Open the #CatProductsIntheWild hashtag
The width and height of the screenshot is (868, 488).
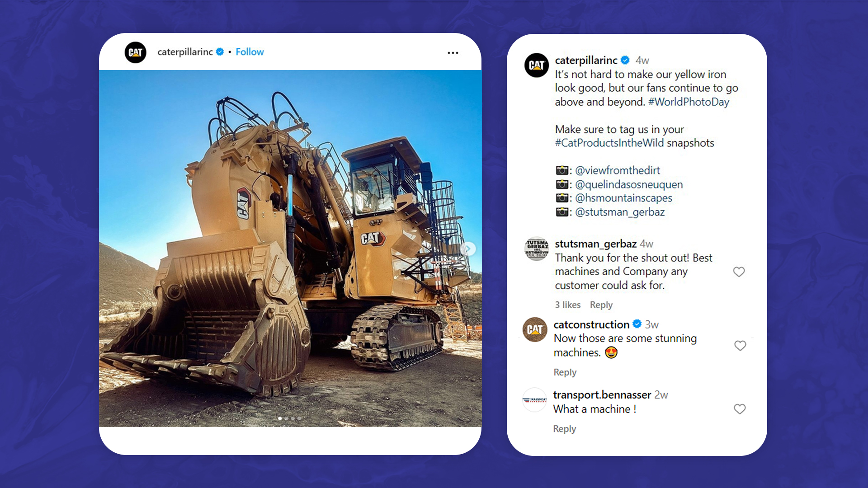pos(609,143)
